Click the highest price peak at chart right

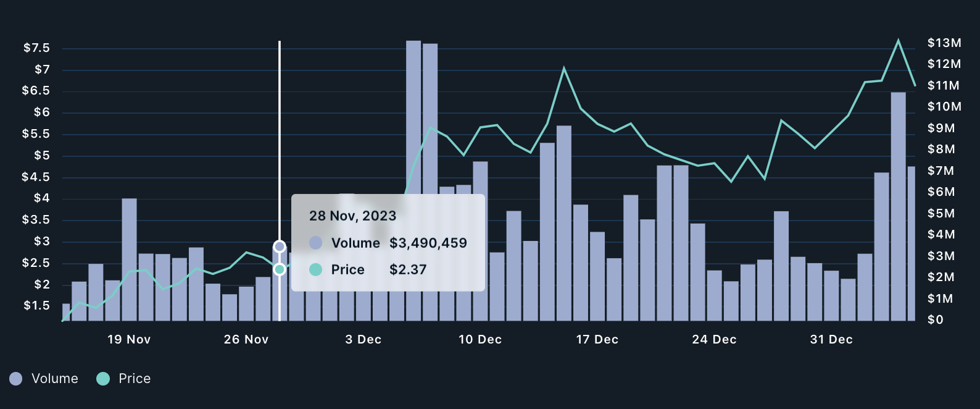(x=898, y=41)
